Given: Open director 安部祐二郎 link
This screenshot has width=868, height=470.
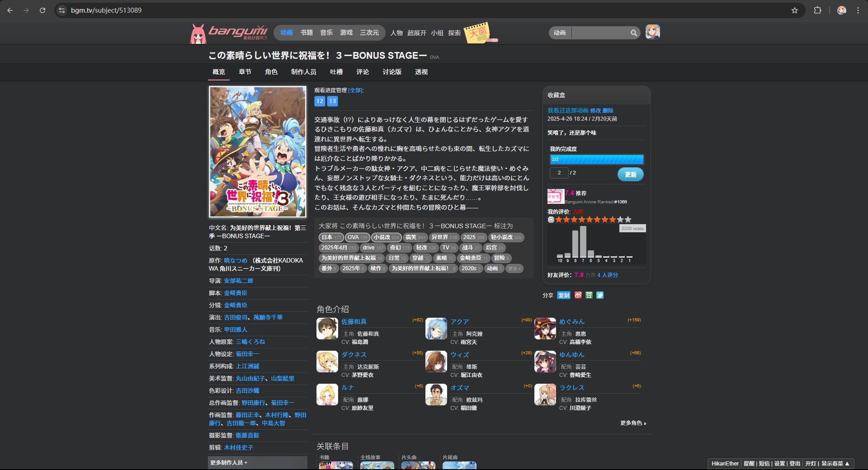Looking at the screenshot, I should [x=239, y=281].
